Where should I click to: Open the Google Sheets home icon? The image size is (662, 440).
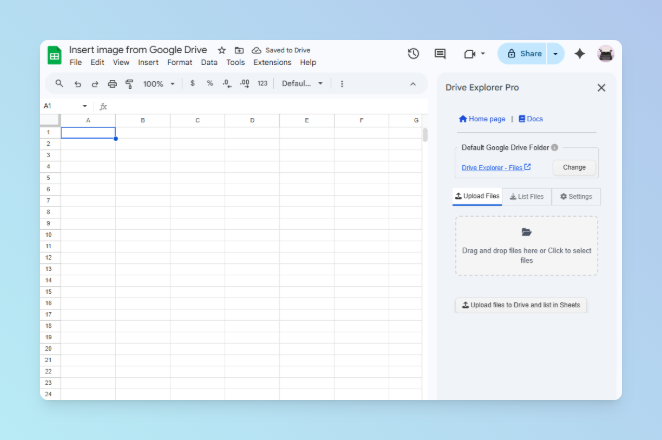[54, 55]
